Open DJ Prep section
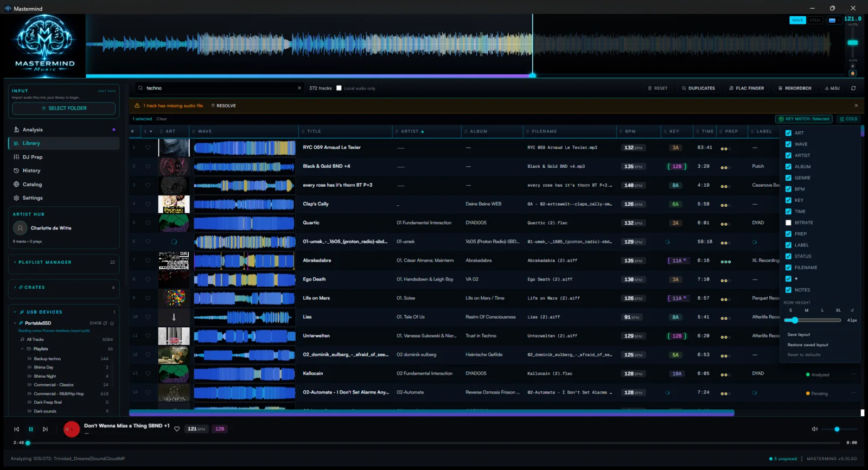 click(x=63, y=157)
